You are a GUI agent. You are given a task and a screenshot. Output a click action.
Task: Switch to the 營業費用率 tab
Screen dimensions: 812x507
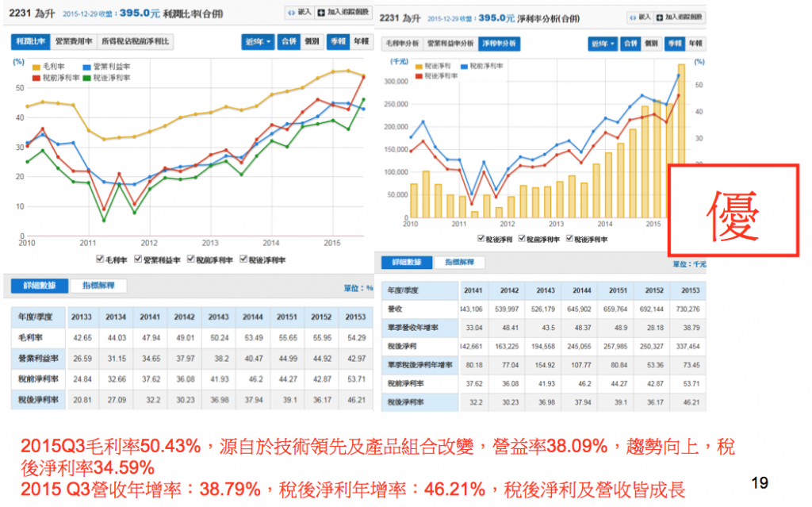(75, 41)
